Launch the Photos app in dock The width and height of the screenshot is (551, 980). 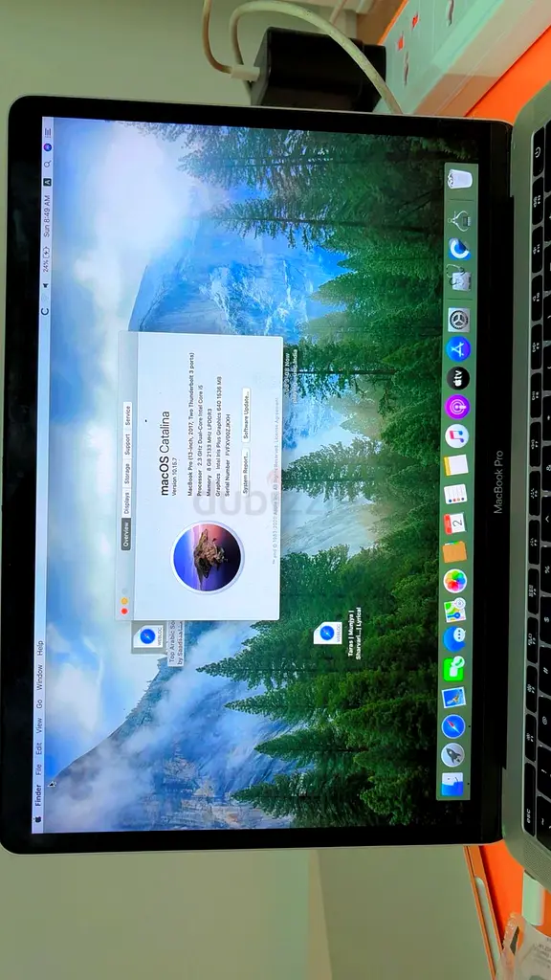coord(454,581)
